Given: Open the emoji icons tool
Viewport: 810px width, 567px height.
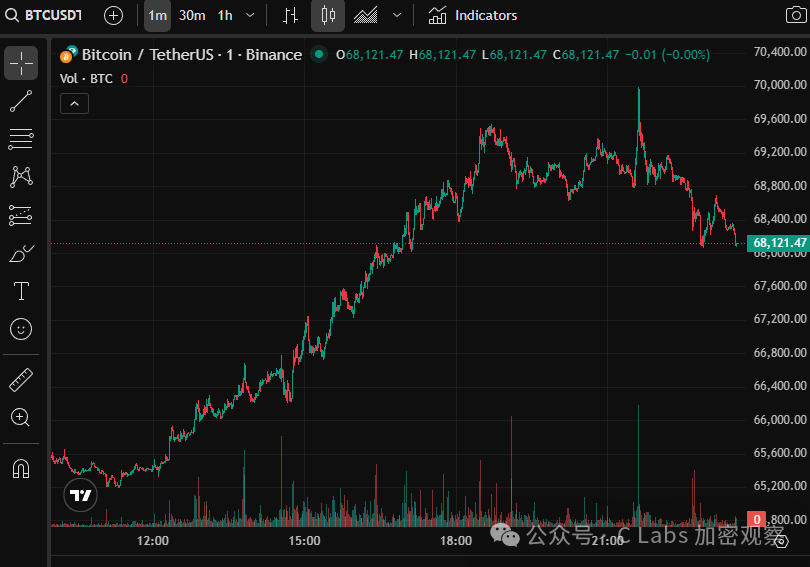Looking at the screenshot, I should [21, 328].
